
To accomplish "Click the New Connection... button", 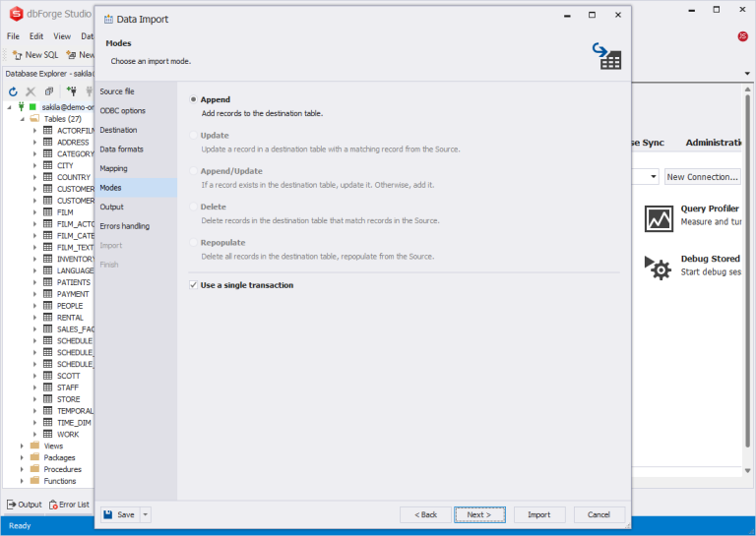I will 702,177.
